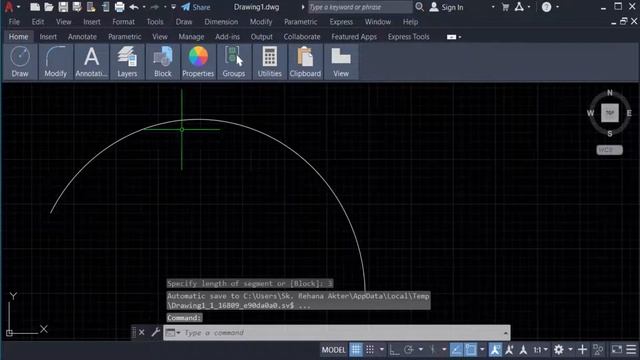Expand the application menu dropdown arrow
Image resolution: width=640 pixels, height=360 pixels.
click(x=18, y=7)
